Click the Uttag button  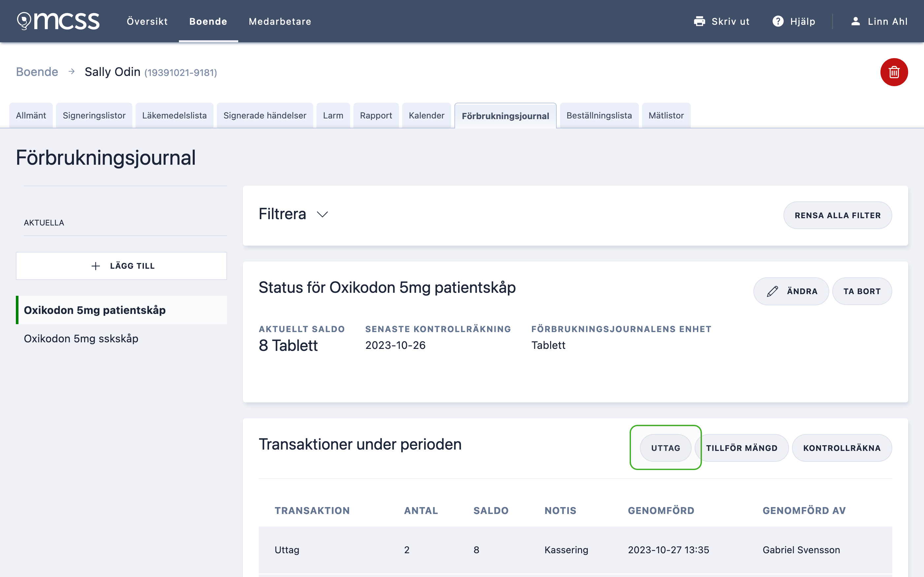(665, 448)
